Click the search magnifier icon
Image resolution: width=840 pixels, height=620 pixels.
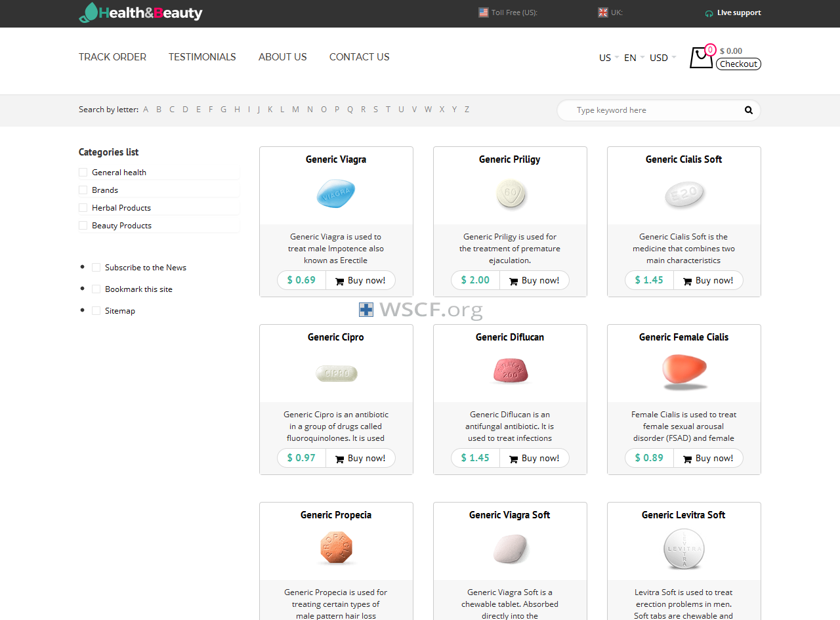click(749, 110)
